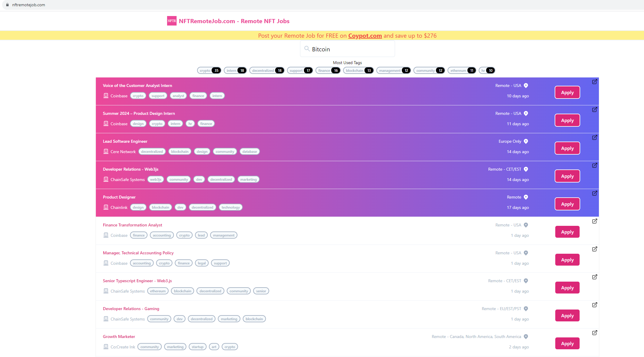
Task: Open external link icon for Lead Software Engineer
Action: 594,137
